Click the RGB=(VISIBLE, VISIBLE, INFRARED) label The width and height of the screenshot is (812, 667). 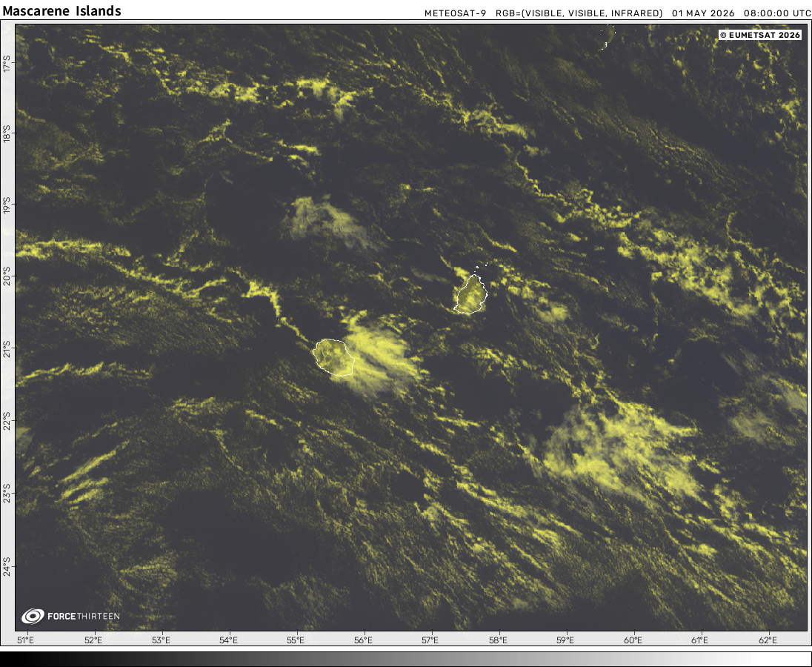[579, 13]
